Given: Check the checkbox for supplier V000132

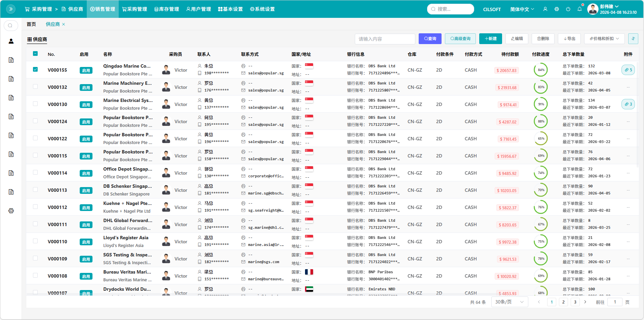Looking at the screenshot, I should pos(35,86).
